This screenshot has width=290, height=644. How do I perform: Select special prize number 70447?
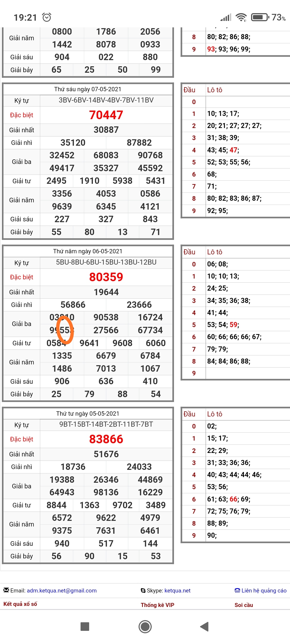coord(106,115)
